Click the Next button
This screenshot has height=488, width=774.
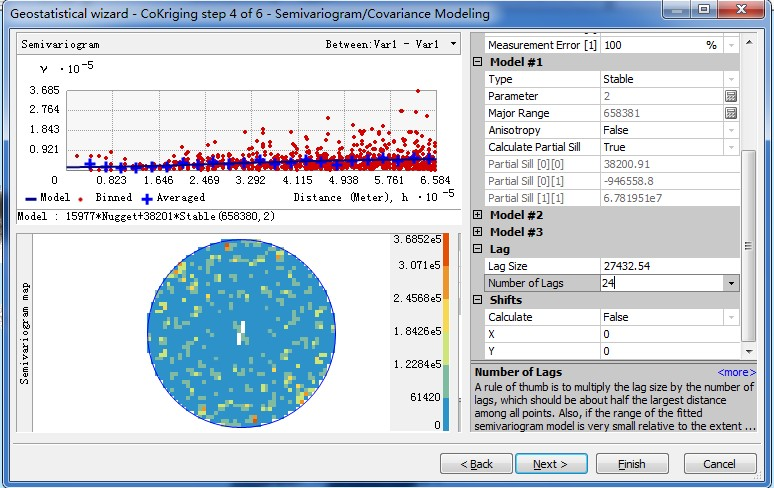click(x=550, y=464)
